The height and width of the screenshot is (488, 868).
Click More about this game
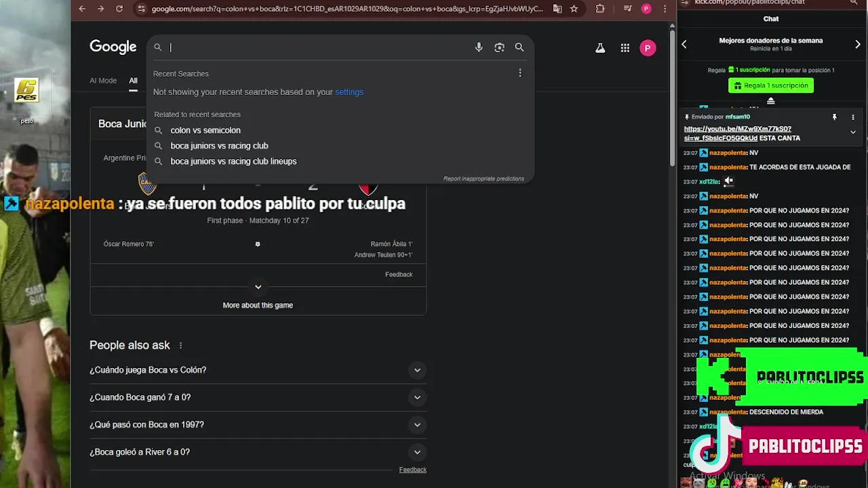click(258, 305)
